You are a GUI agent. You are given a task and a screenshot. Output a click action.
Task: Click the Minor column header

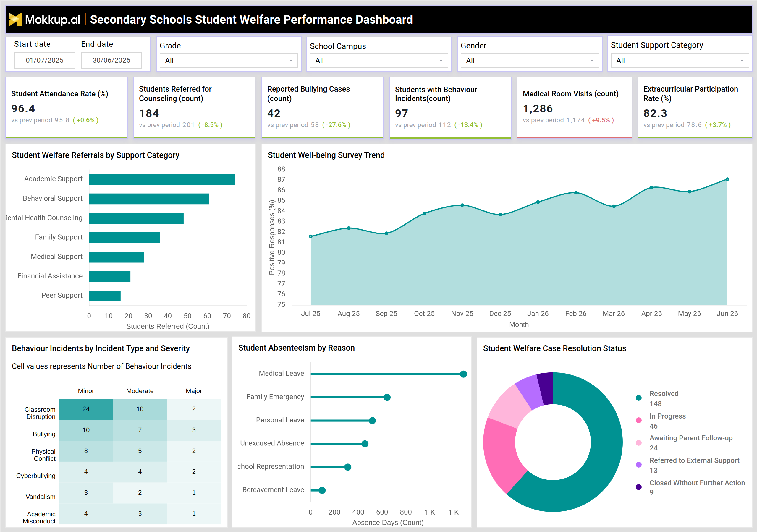coord(86,391)
